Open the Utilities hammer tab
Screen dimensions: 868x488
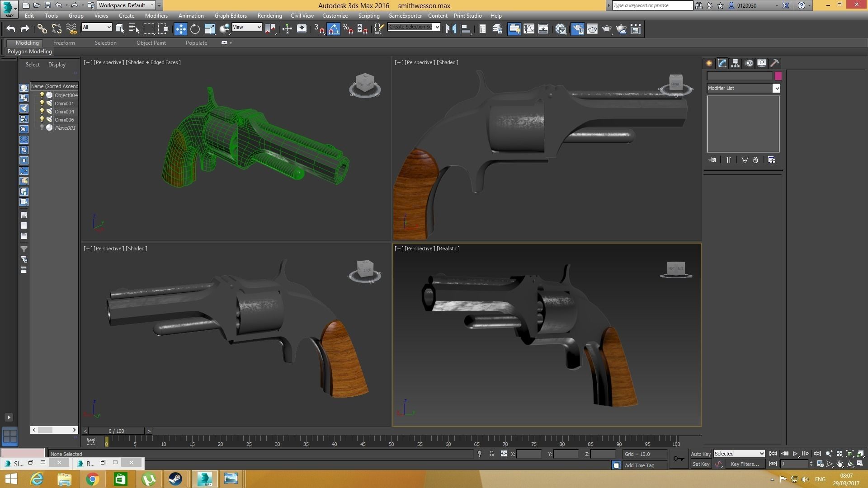click(x=774, y=63)
